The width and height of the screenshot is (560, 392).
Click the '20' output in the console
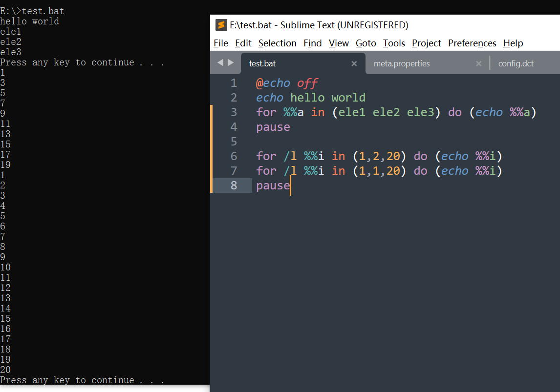click(5, 370)
